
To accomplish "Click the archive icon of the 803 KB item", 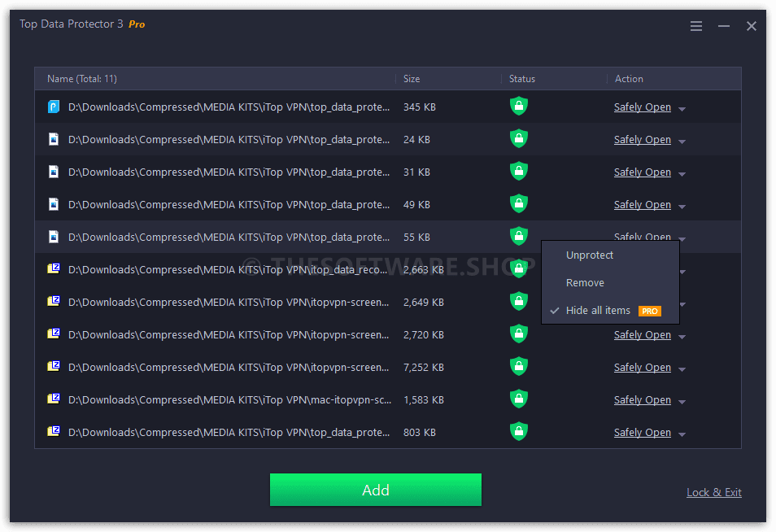I will click(54, 432).
